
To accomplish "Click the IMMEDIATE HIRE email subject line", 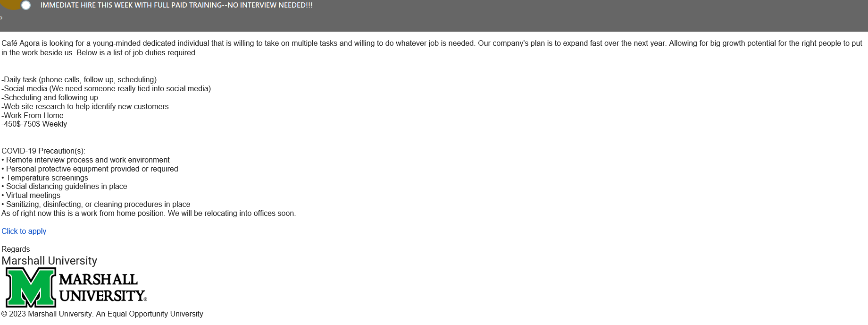I will pos(176,5).
